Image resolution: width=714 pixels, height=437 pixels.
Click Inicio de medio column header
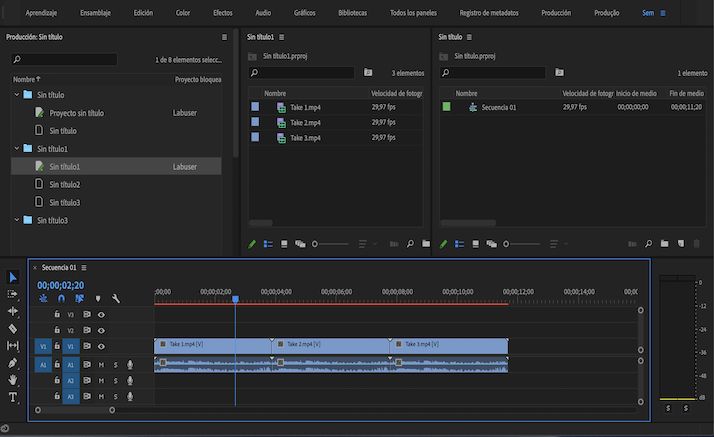636,93
